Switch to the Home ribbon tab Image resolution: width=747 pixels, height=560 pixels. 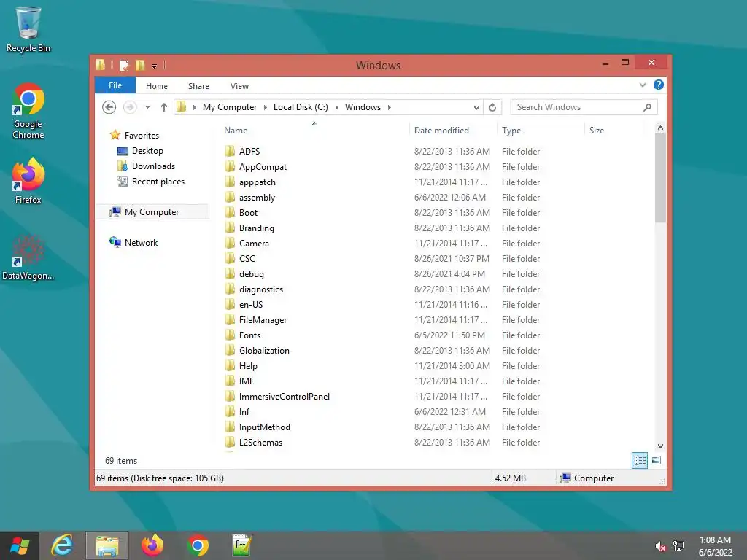point(157,86)
